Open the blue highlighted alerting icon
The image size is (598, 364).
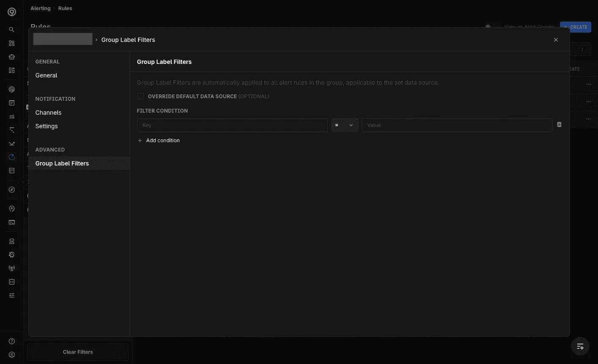tap(12, 157)
